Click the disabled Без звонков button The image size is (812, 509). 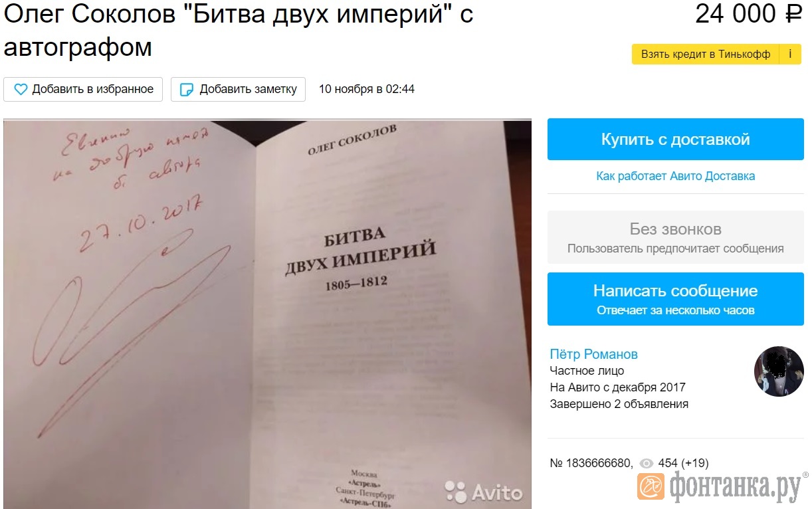coord(675,237)
